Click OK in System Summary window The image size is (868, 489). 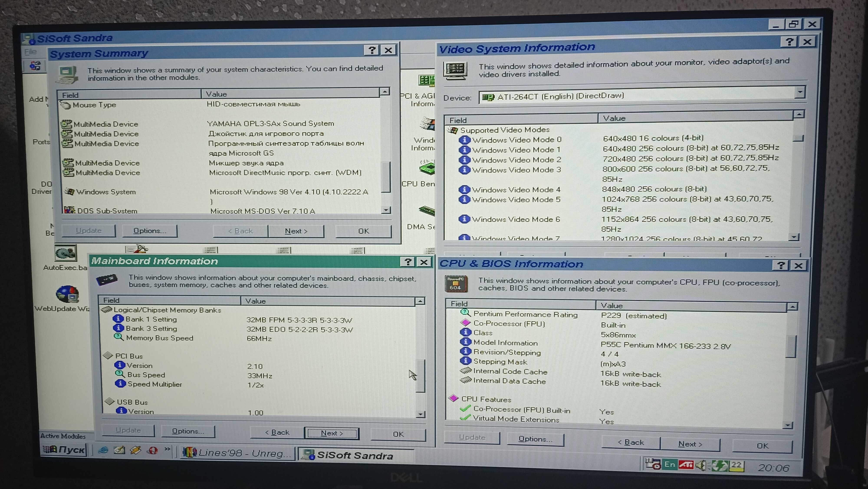pyautogui.click(x=363, y=231)
